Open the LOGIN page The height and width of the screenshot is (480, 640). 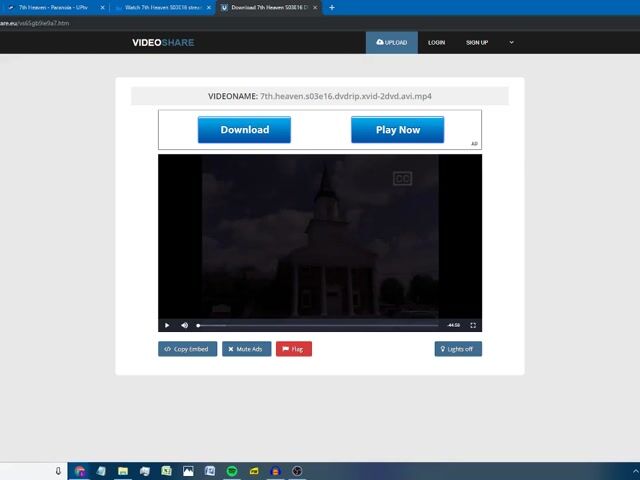click(x=436, y=42)
